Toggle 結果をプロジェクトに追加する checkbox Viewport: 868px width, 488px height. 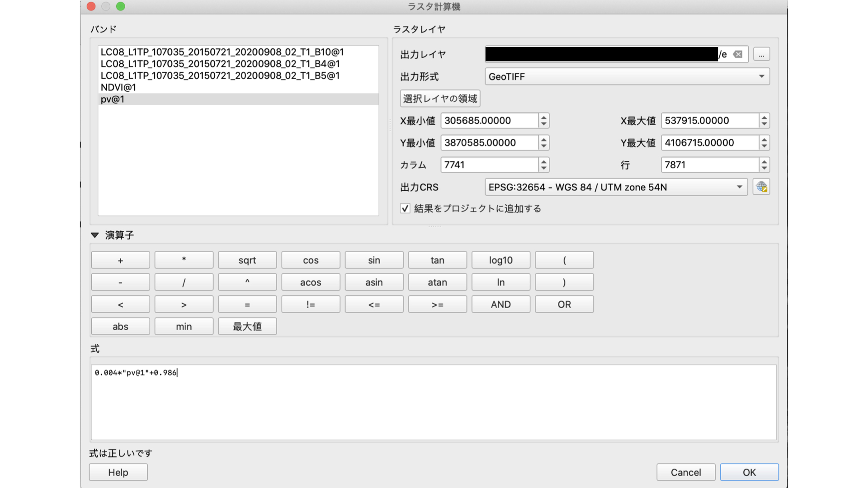pos(405,208)
